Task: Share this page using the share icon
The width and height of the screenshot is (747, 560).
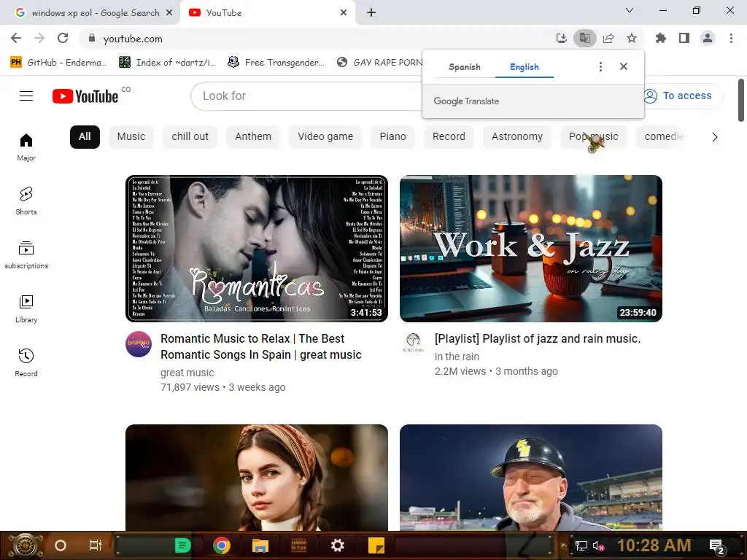Action: pos(608,38)
